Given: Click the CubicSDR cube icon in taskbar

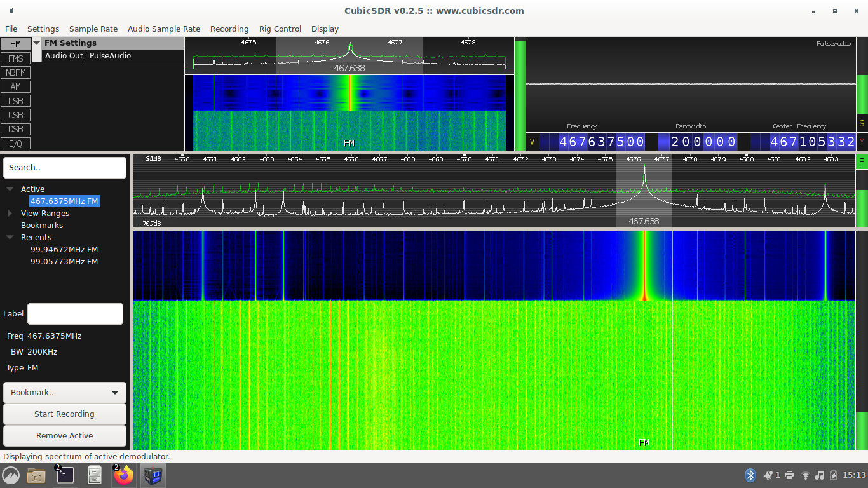Looking at the screenshot, I should pyautogui.click(x=153, y=475).
